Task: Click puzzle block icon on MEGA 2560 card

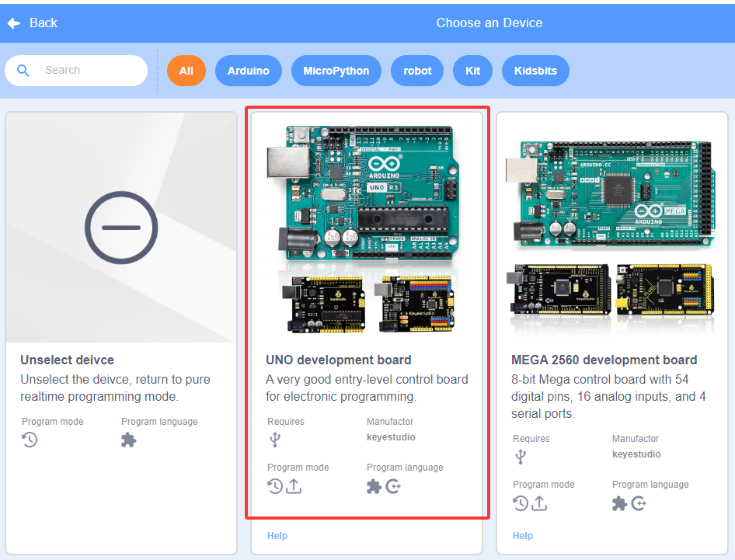Action: (620, 503)
